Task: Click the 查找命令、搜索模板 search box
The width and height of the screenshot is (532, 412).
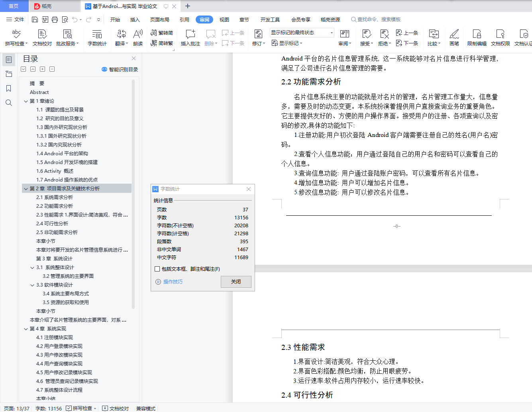Action: [x=376, y=20]
